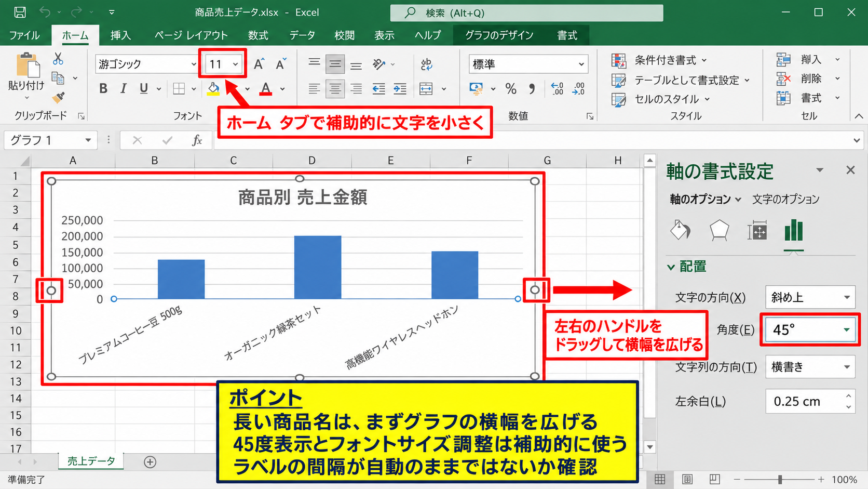Toggle middle vertical alignment
Image resolution: width=868 pixels, height=489 pixels.
click(335, 64)
